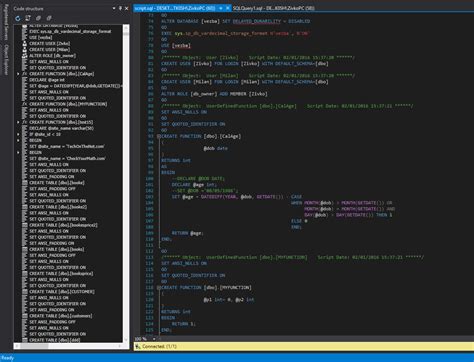Click the fourth Code structure toolbar icon

coord(49,18)
